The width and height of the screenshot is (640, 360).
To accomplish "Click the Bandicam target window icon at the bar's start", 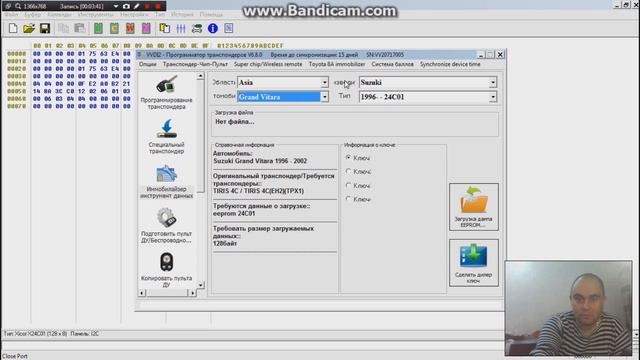I will click(x=8, y=6).
